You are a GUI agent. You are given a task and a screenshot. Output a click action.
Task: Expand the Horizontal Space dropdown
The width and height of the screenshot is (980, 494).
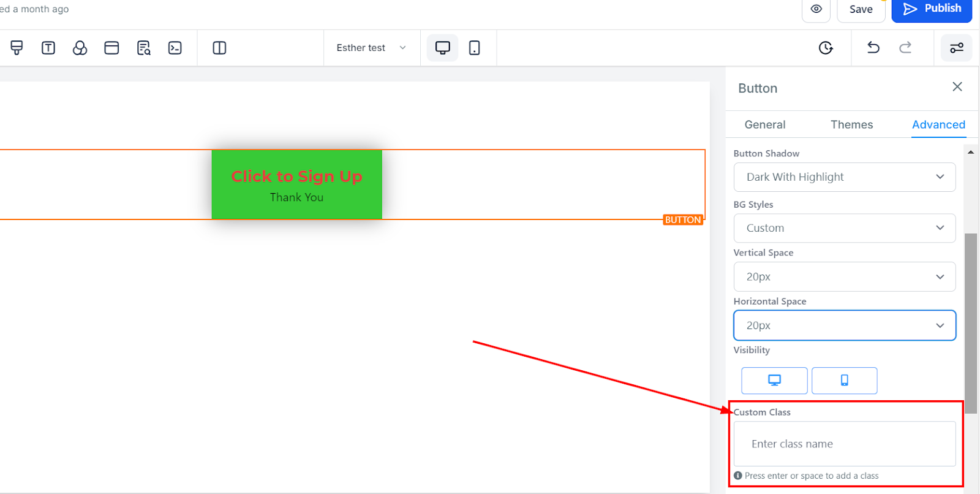pos(845,325)
